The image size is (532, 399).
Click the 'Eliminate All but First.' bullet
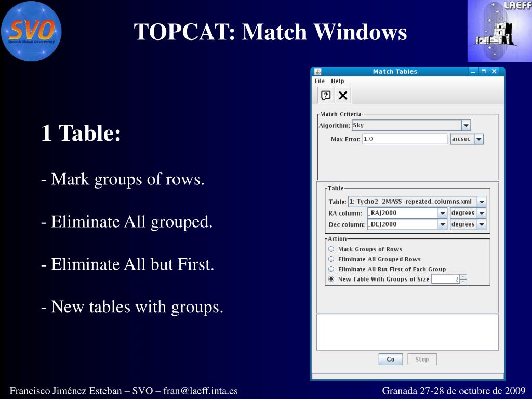[x=128, y=264]
